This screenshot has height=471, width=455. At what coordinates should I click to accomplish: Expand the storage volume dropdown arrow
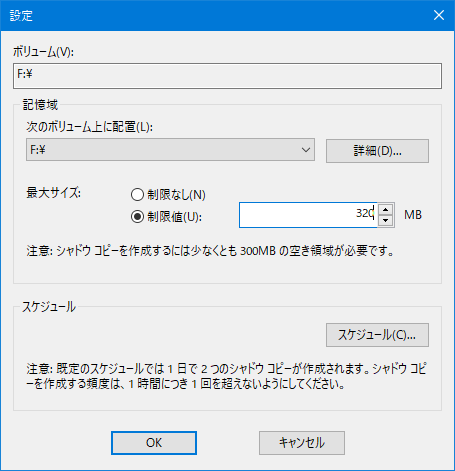click(x=306, y=150)
